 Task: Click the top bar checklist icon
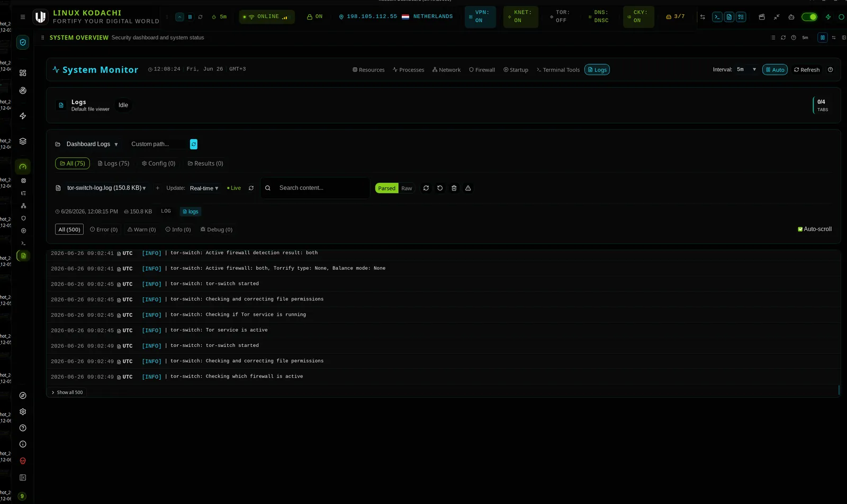741,17
